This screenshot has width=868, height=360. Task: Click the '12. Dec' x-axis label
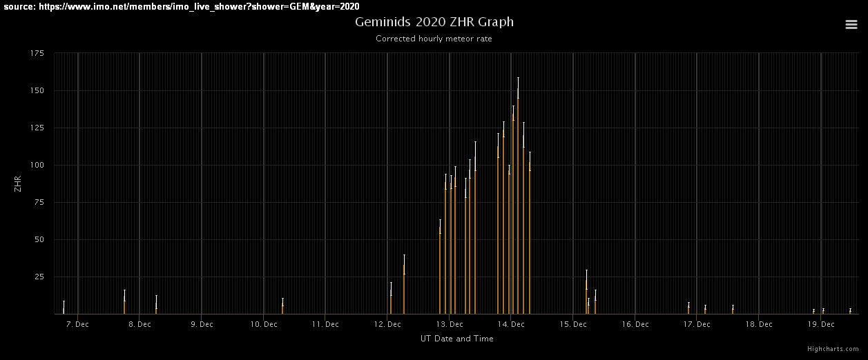pyautogui.click(x=387, y=324)
